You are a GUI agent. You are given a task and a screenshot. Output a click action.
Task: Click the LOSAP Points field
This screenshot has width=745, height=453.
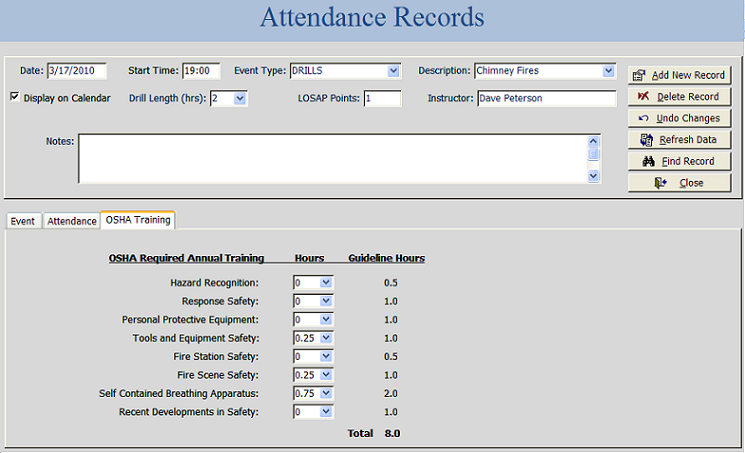[382, 98]
